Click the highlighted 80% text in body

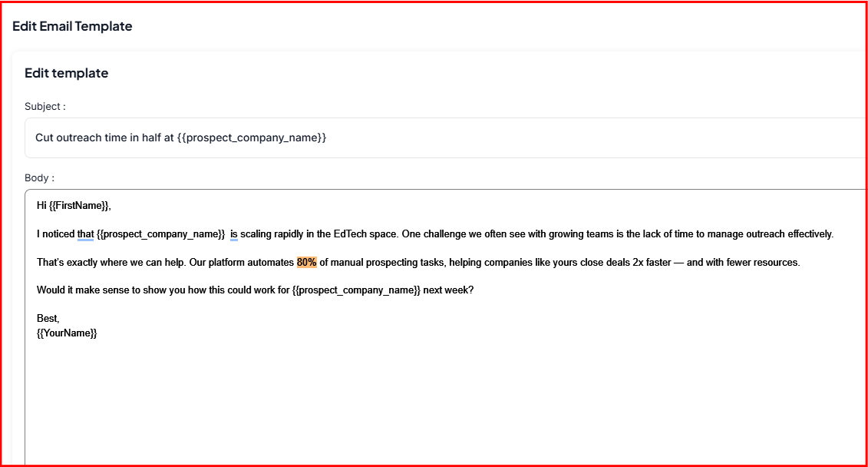click(306, 262)
